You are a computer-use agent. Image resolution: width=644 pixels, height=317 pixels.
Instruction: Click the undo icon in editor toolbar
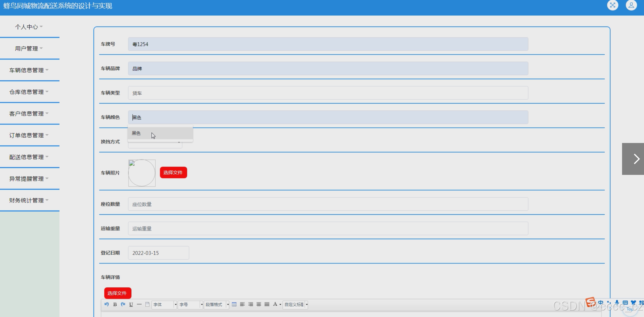point(107,304)
